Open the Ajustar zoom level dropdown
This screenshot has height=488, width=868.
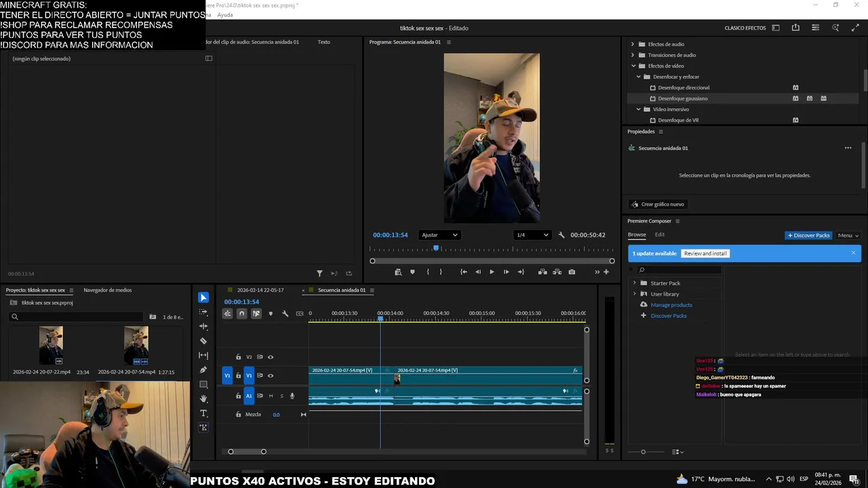tap(439, 235)
